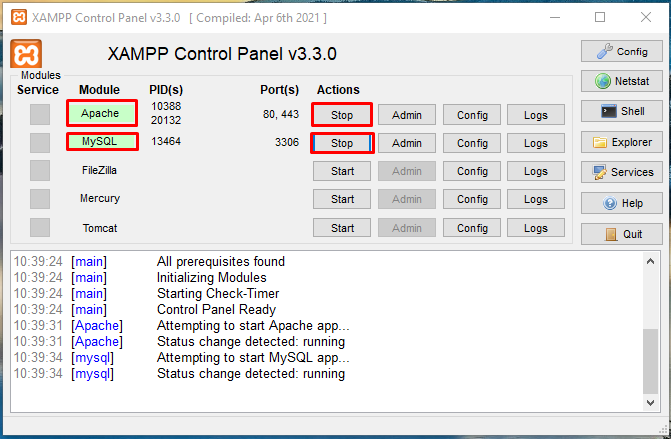Screen dimensions: 671x439
Task: Toggle the MySQL service checkbox
Action: [39, 143]
